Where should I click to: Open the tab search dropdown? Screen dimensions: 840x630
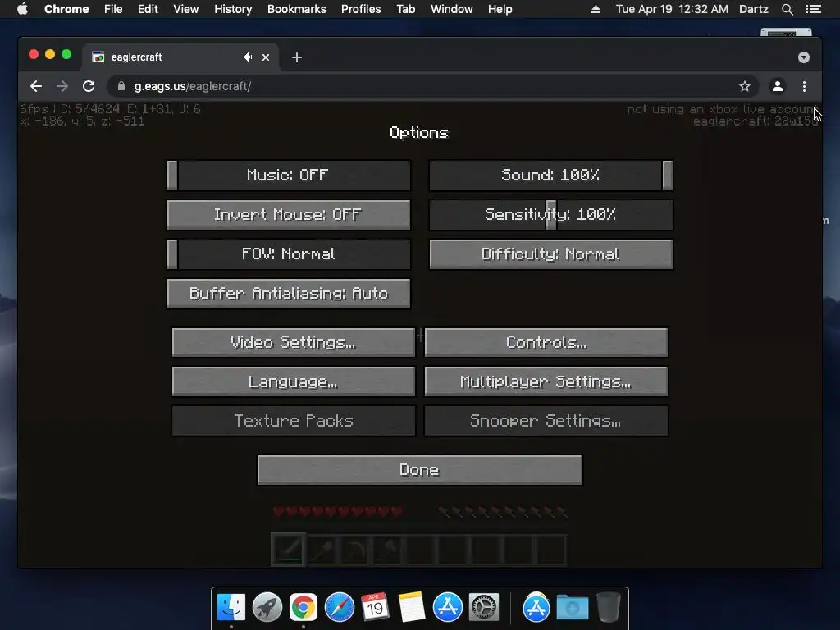pyautogui.click(x=804, y=57)
